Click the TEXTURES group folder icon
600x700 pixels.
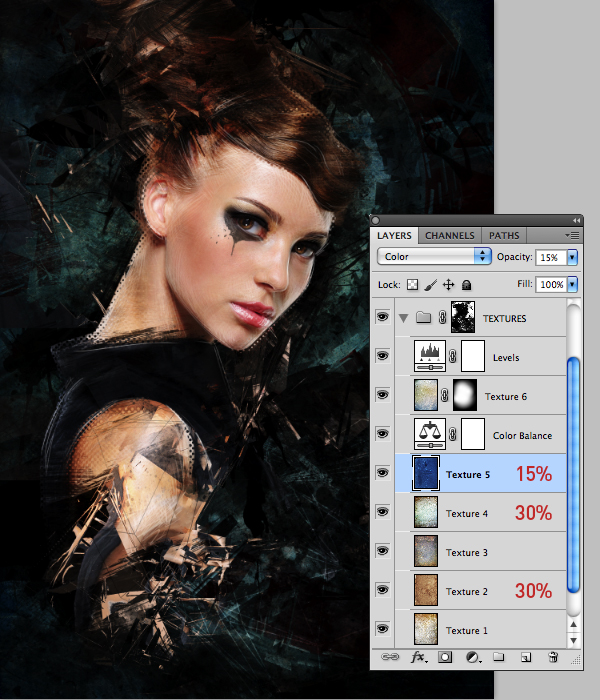coord(423,317)
